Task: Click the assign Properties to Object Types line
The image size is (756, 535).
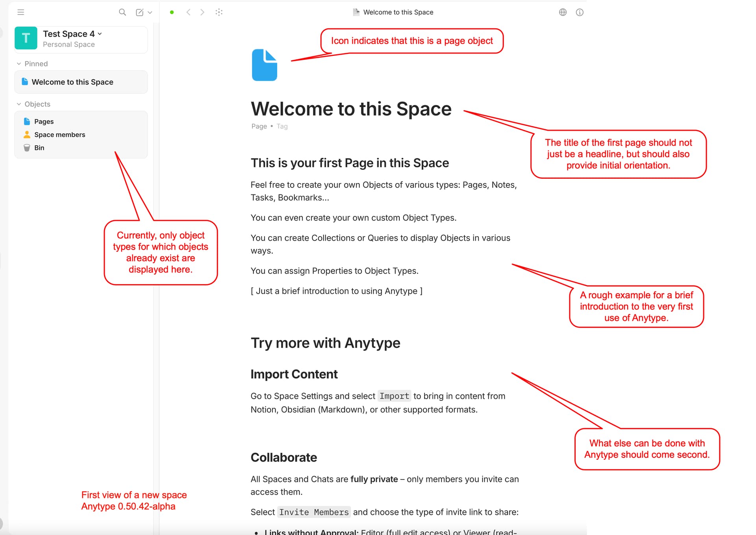Action: [335, 271]
